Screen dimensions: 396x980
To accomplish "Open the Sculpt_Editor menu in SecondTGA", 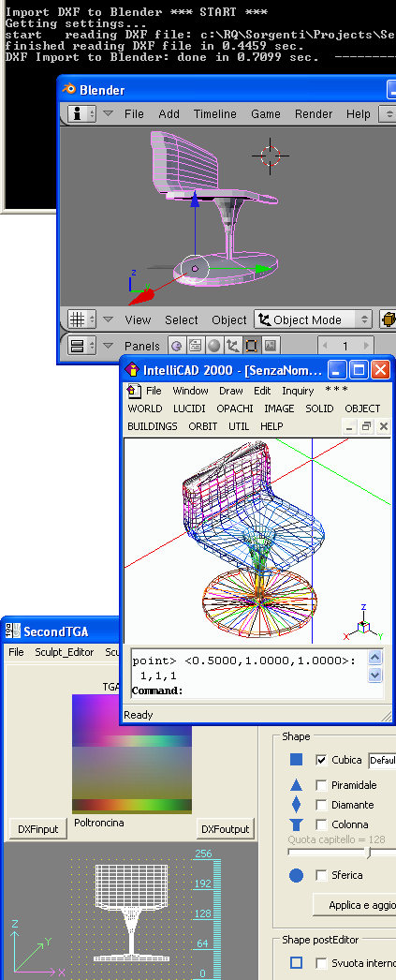I will (65, 652).
